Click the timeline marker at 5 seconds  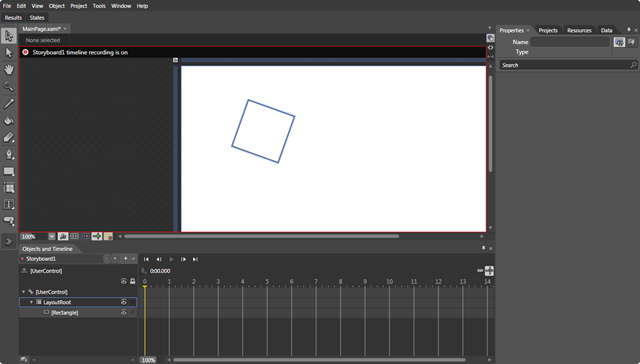(x=267, y=282)
